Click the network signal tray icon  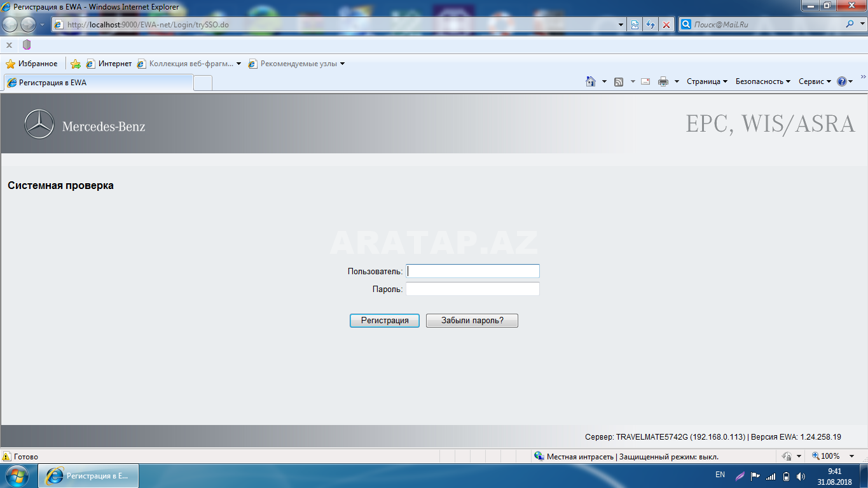(771, 476)
